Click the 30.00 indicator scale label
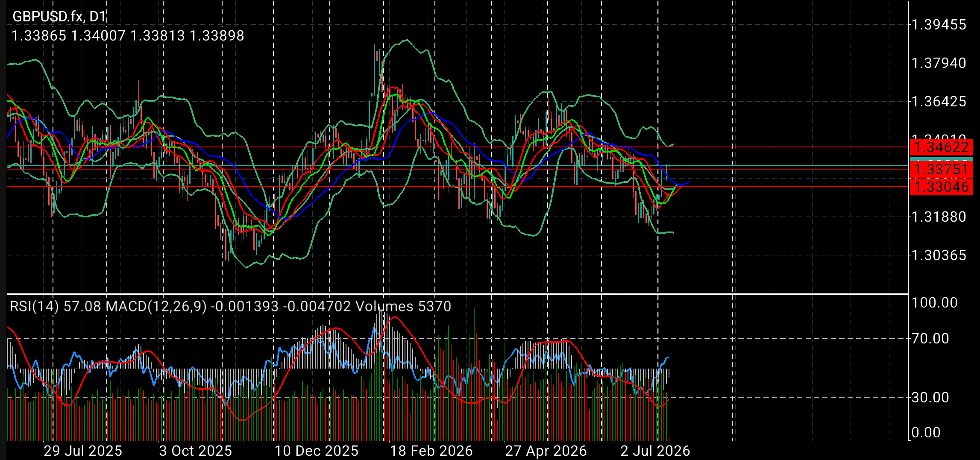The height and width of the screenshot is (460, 980). coord(930,397)
